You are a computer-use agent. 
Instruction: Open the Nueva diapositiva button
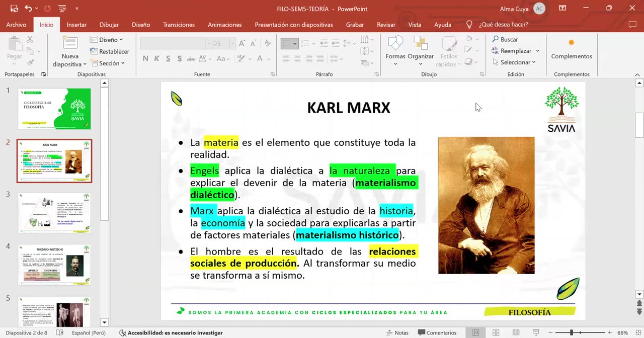tap(70, 52)
